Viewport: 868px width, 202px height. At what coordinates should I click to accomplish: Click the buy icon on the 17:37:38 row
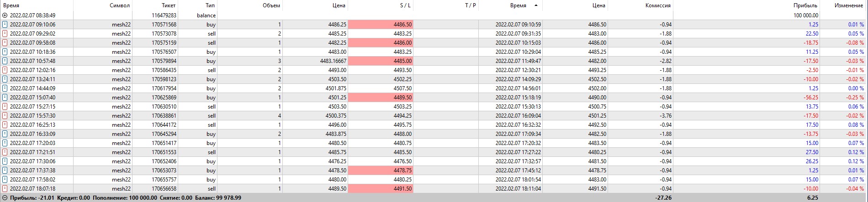5,171
